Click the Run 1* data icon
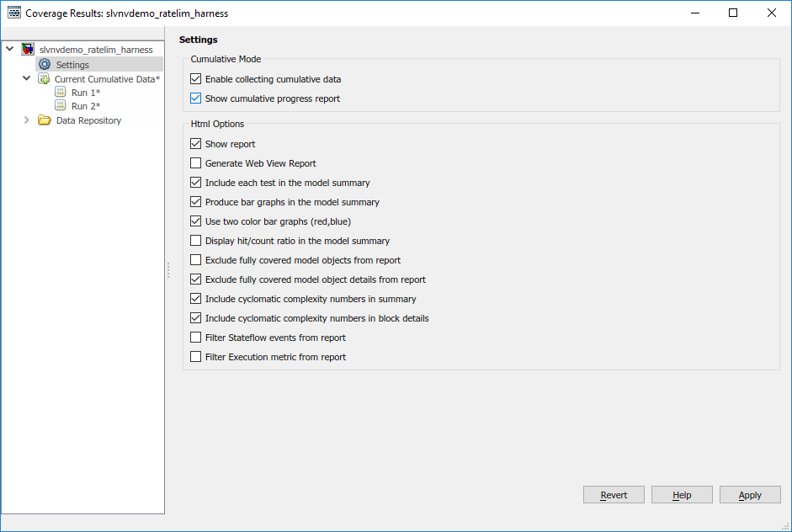The width and height of the screenshot is (792, 532). click(61, 93)
